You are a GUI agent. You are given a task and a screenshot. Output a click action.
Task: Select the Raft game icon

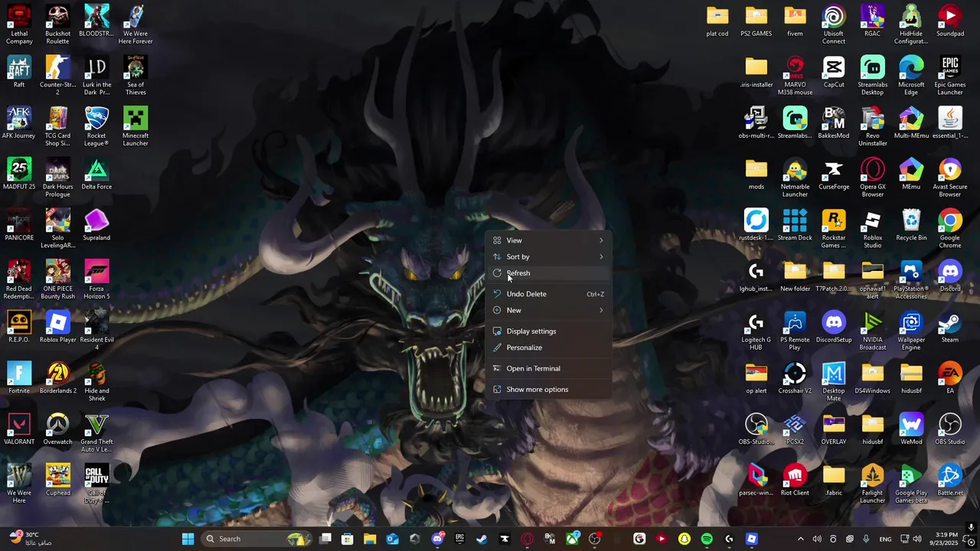(19, 72)
